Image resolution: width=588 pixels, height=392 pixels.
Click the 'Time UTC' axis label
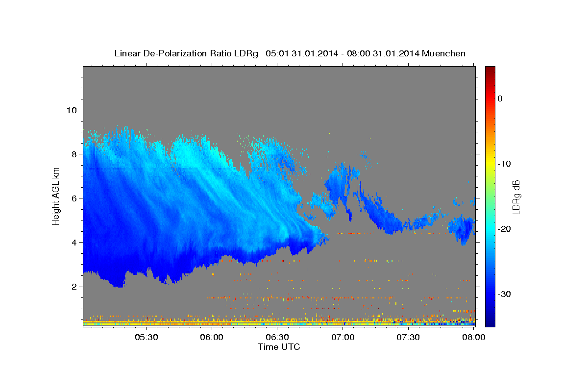pyautogui.click(x=279, y=347)
